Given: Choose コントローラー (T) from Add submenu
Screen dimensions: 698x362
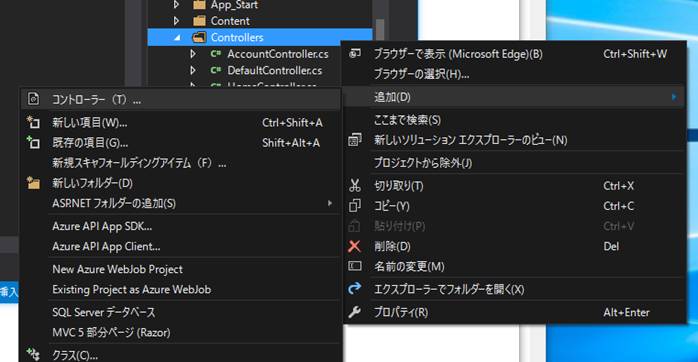Looking at the screenshot, I should point(181,99).
